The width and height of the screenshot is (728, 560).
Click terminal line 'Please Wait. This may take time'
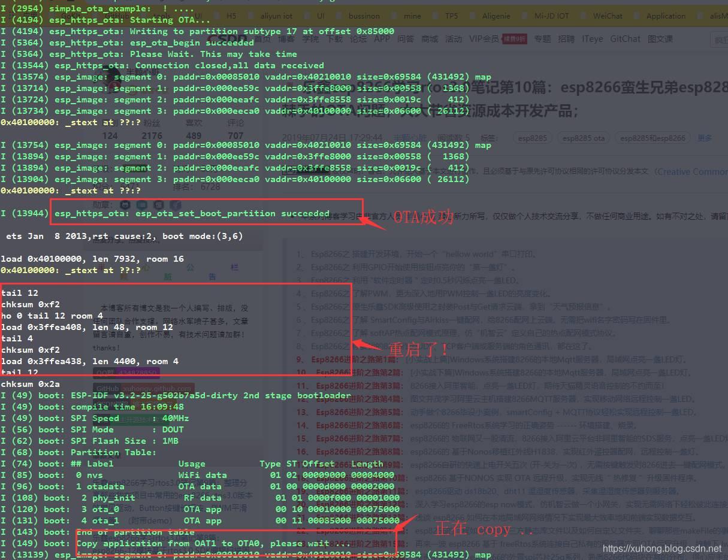point(149,54)
